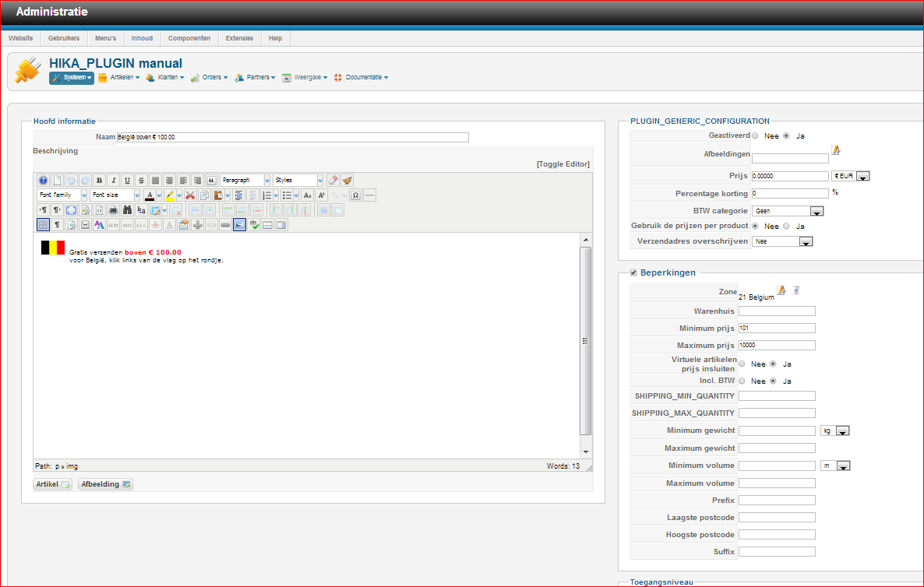The height and width of the screenshot is (587, 924).
Task: Click the Toggle Editor link
Action: [x=563, y=164]
